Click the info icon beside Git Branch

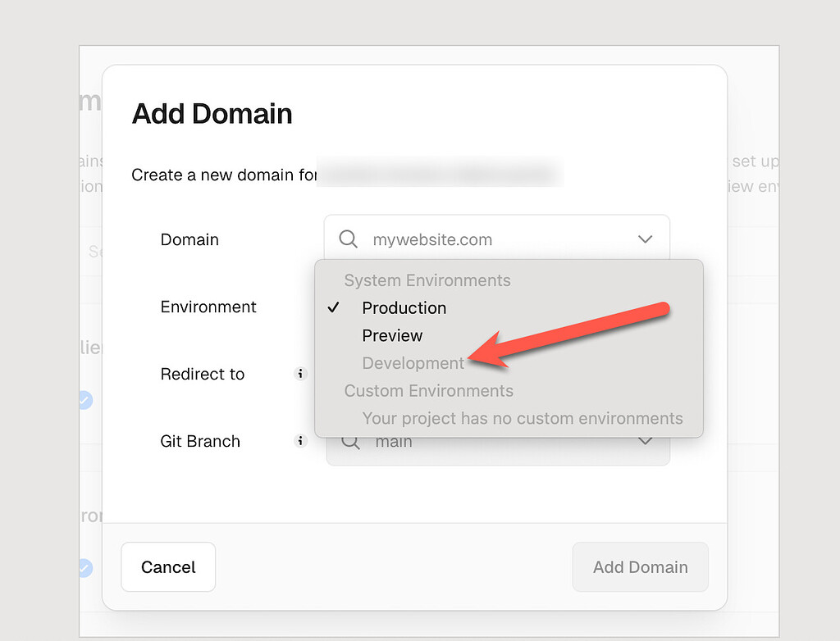(301, 440)
